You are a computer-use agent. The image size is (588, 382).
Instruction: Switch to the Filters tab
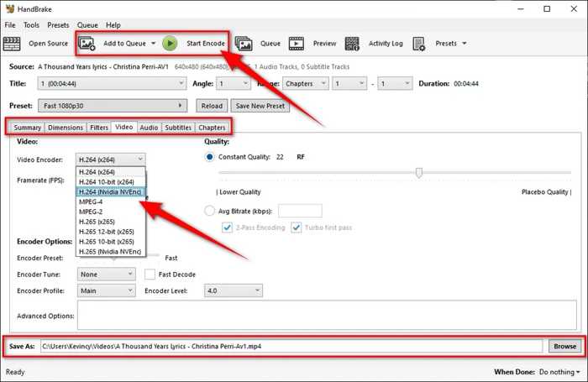click(x=99, y=128)
